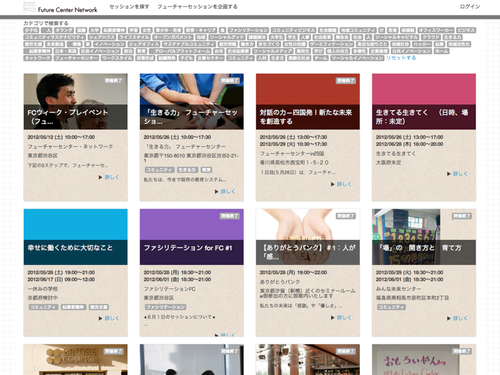Viewport: 500px width, 375px height.
Task: Filter by the オフィスワーカー category tag
Action: tap(436, 30)
